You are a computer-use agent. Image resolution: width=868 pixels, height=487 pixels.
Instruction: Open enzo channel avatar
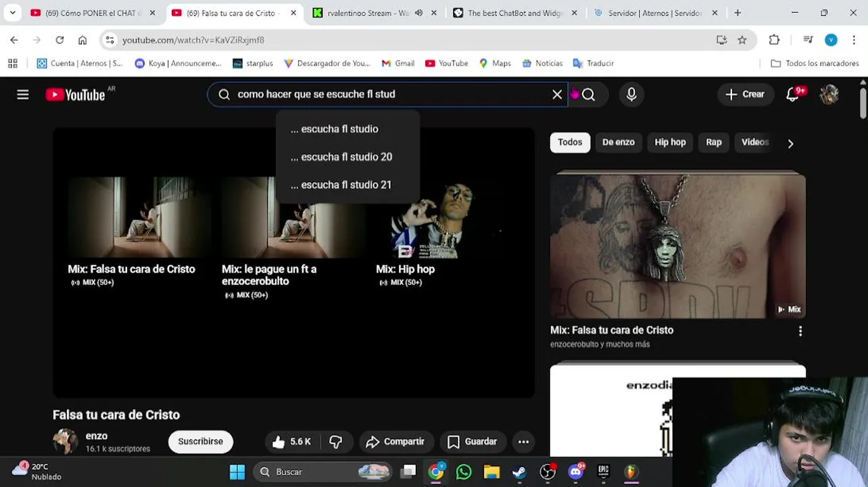66,442
